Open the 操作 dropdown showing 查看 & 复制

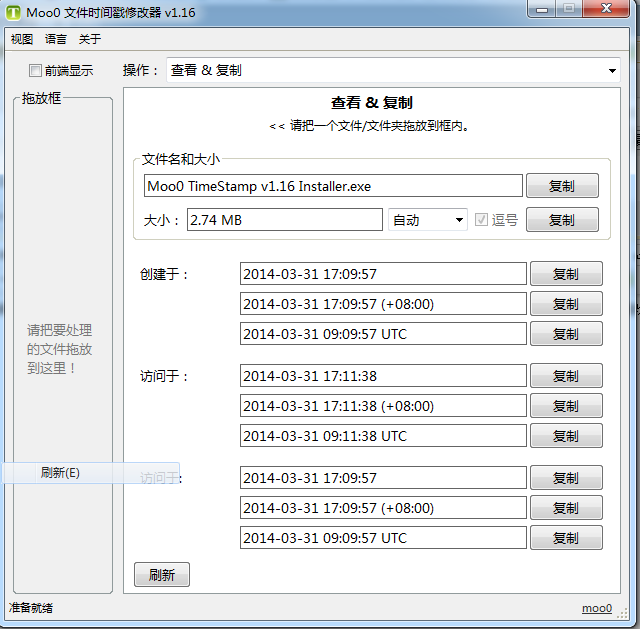coord(393,70)
